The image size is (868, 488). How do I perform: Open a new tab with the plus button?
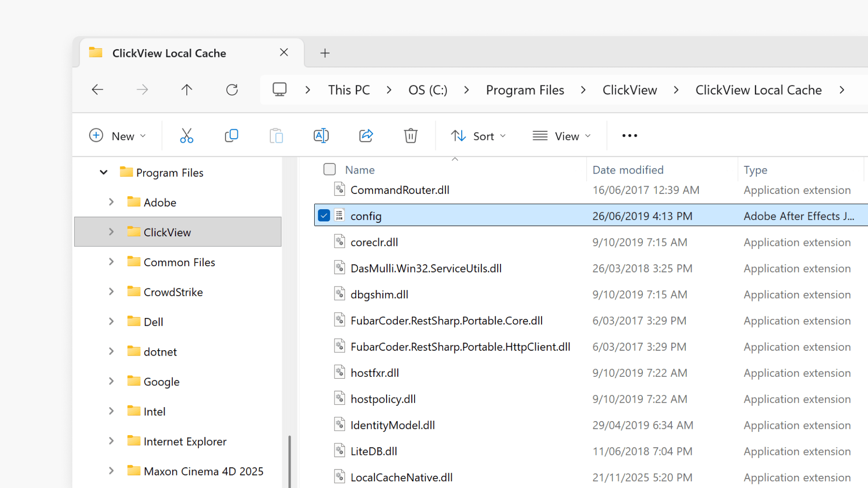click(x=325, y=53)
